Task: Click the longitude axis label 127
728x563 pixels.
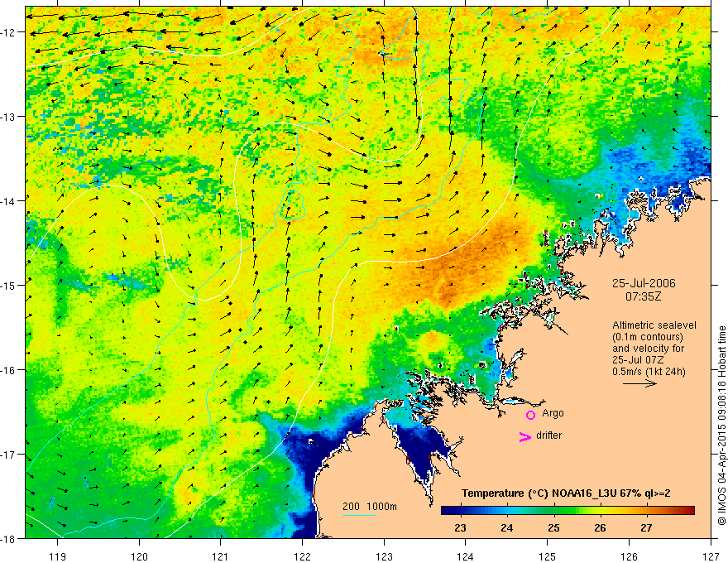Action: point(711,556)
